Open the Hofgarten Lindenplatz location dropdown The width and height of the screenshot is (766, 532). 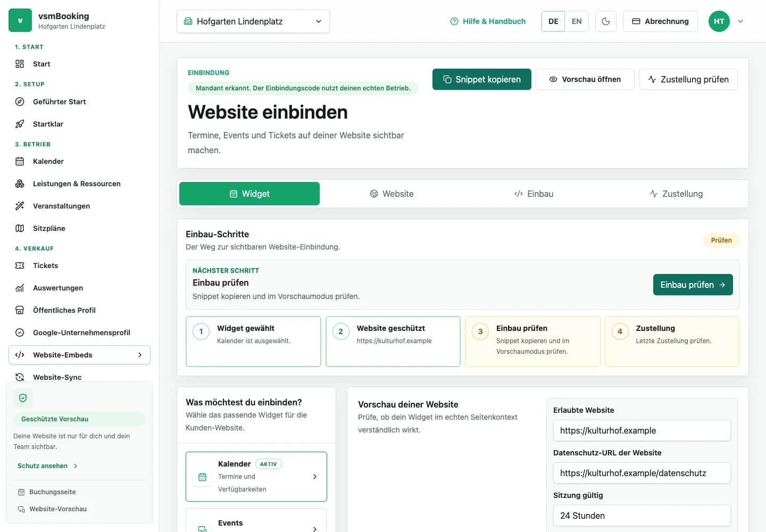[x=253, y=21]
